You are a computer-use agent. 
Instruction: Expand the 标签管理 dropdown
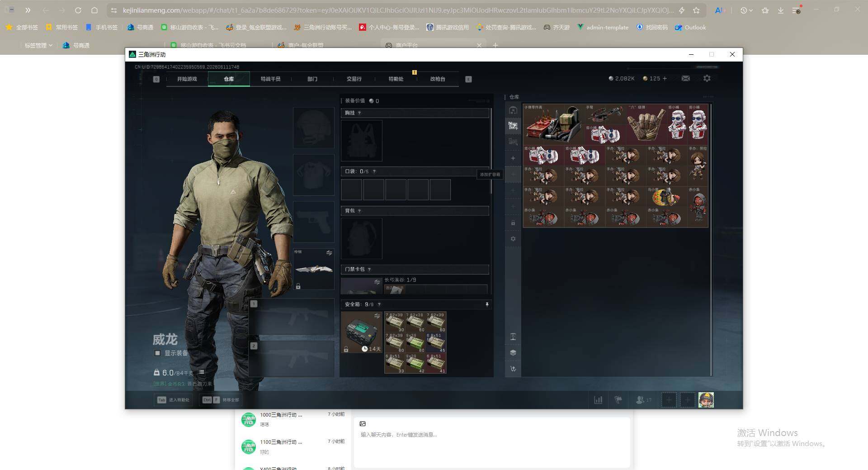pos(38,45)
